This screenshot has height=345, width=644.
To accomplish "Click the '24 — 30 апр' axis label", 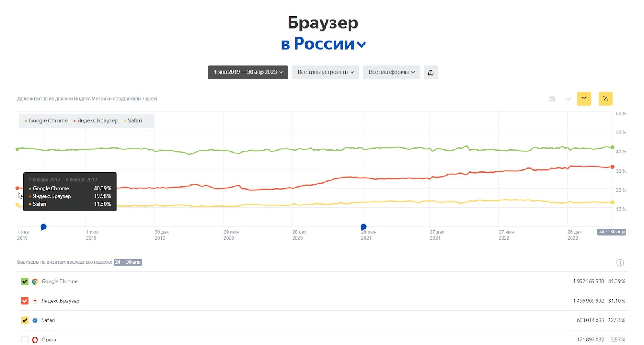I will tap(611, 232).
